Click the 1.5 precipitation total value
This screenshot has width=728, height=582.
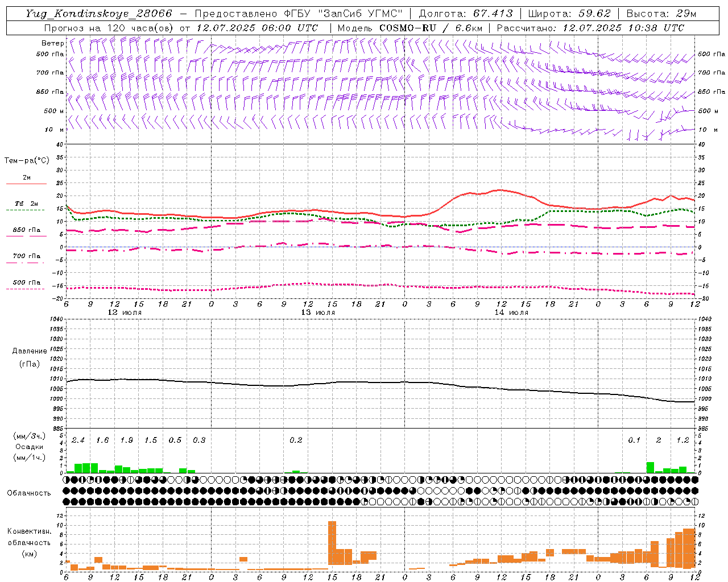(151, 440)
